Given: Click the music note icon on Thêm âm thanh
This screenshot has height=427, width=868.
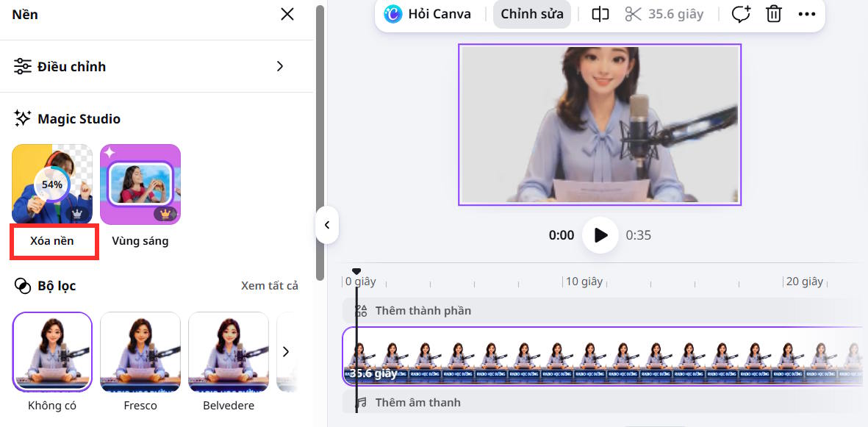Looking at the screenshot, I should [x=362, y=402].
